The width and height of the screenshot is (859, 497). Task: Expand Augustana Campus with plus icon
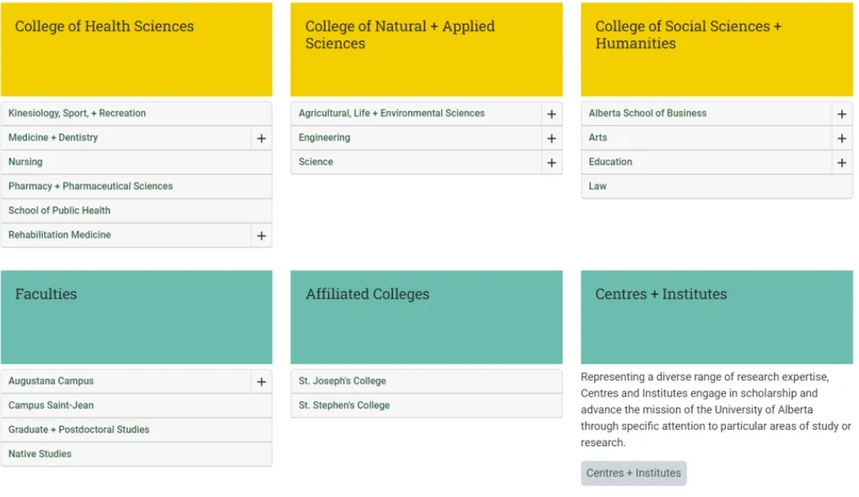[261, 382]
